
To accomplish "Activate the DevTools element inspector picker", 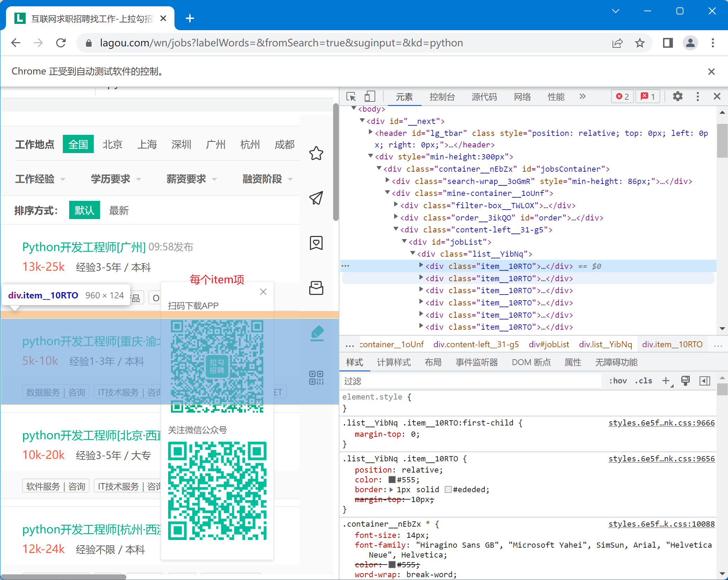I will pyautogui.click(x=351, y=97).
